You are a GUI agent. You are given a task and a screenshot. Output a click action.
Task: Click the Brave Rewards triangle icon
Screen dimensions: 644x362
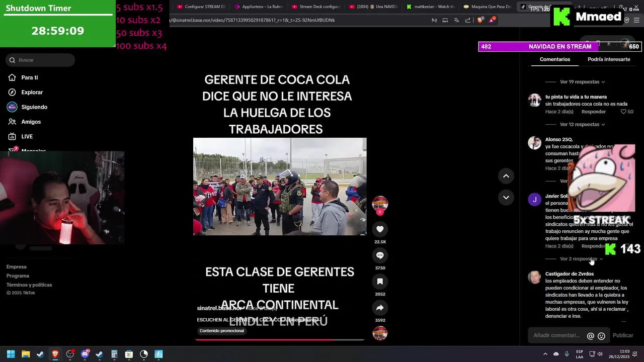[x=492, y=20]
